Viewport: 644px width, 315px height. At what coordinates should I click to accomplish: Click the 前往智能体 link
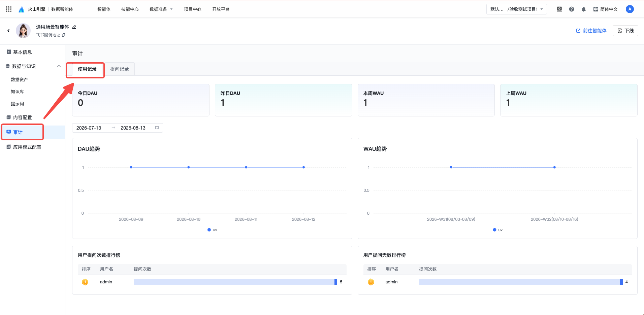point(591,31)
